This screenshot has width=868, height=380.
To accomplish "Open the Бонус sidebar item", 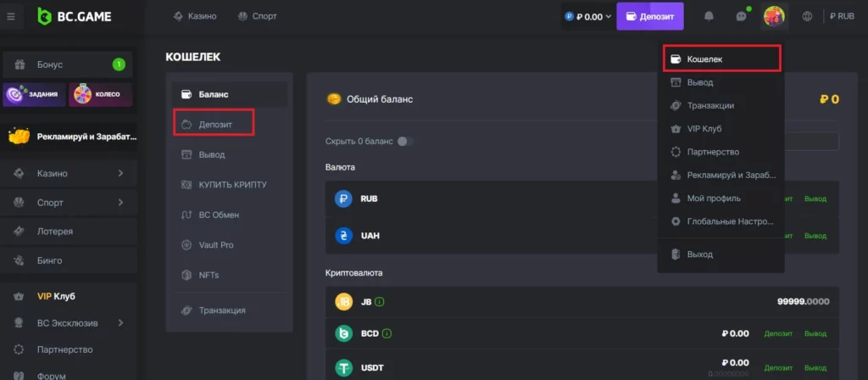I will [x=68, y=64].
